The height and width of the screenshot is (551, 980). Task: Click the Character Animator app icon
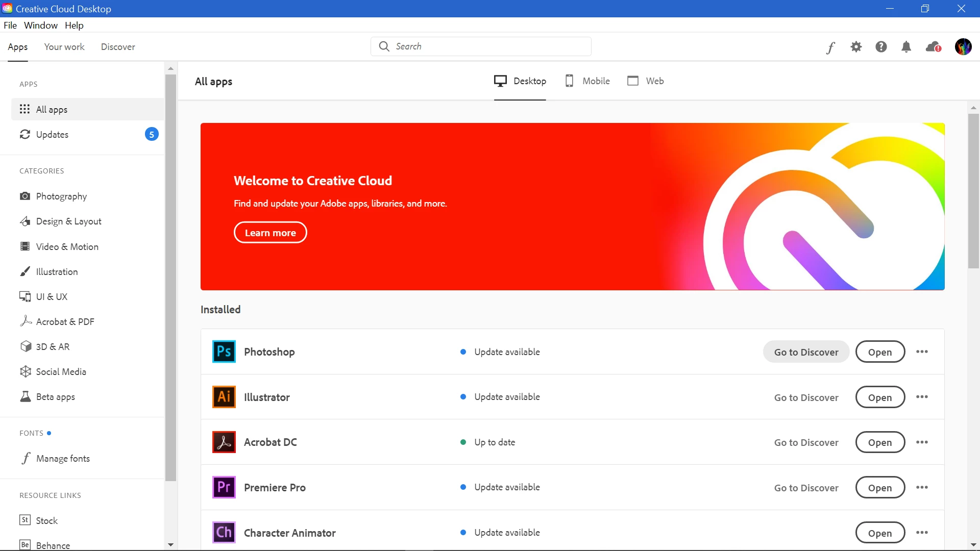point(224,533)
